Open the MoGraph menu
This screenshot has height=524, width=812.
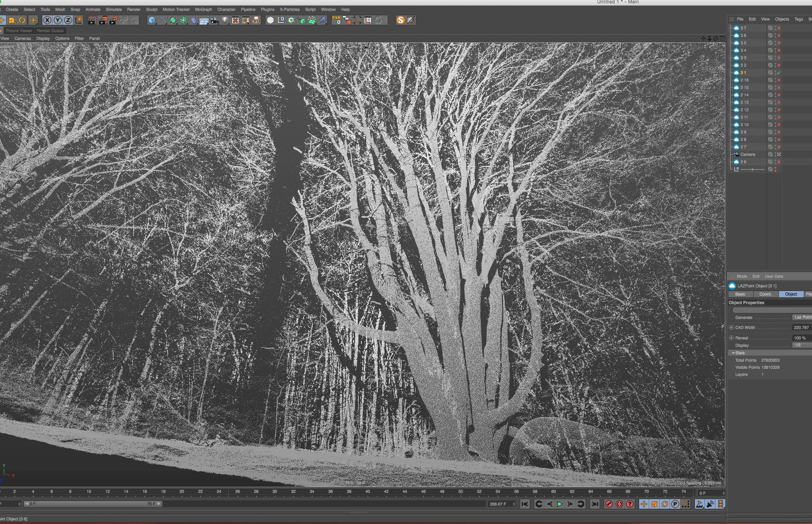203,9
